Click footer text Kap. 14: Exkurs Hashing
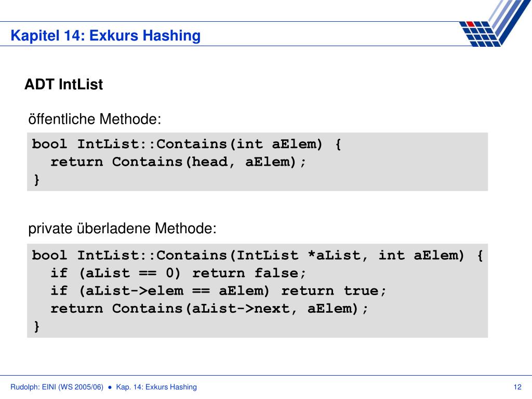 pyautogui.click(x=156, y=387)
